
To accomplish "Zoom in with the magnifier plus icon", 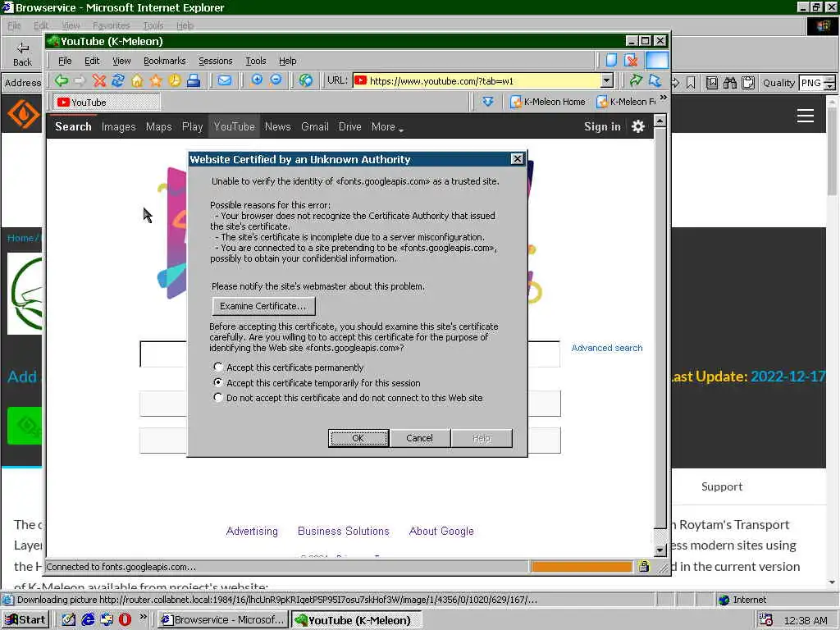I will 257,80.
